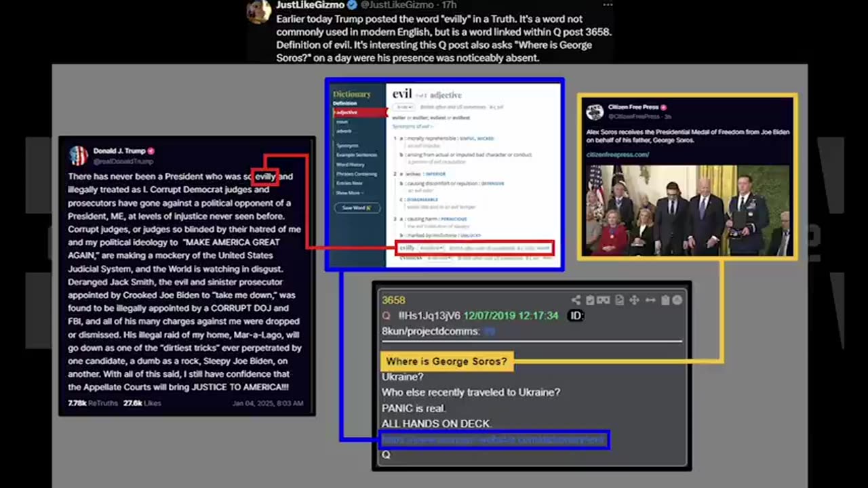Click the horizontal arrows icon in Q post toolbar
Image resolution: width=868 pixels, height=488 pixels.
650,300
